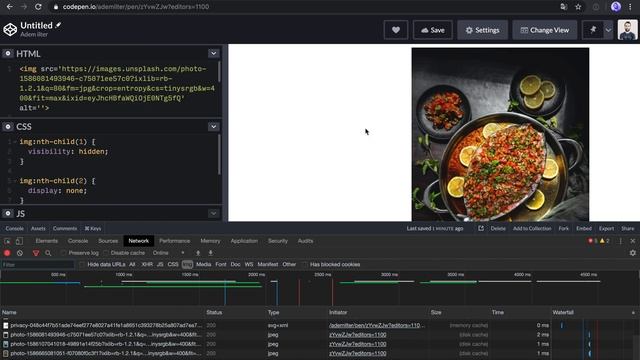Toggle the network filter funnel icon
The image size is (640, 360).
36,253
